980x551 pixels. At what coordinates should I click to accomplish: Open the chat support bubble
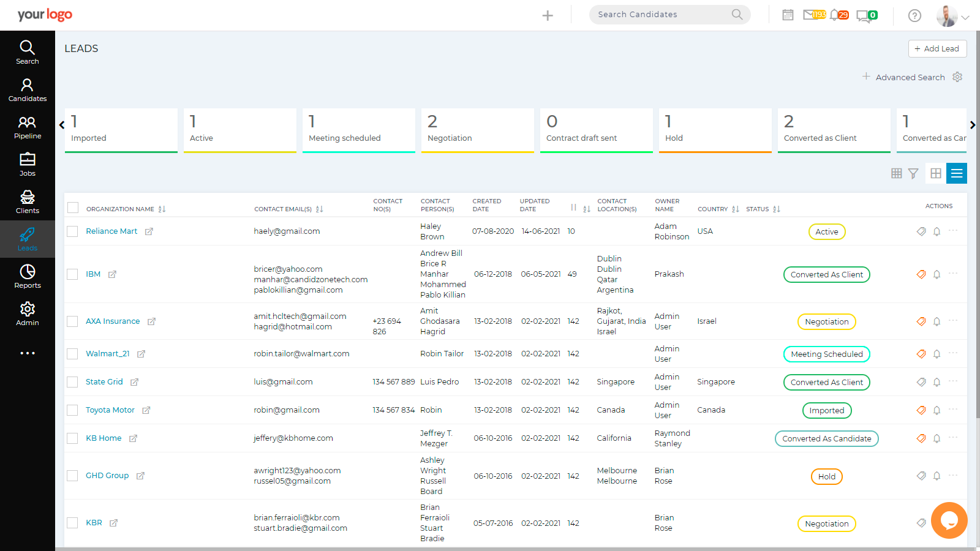click(949, 520)
